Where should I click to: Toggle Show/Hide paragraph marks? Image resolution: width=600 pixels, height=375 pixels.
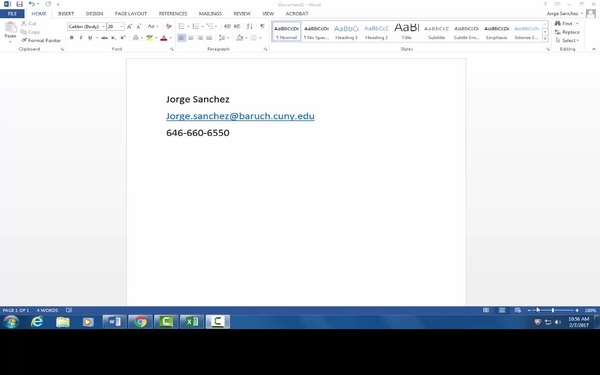[x=262, y=26]
